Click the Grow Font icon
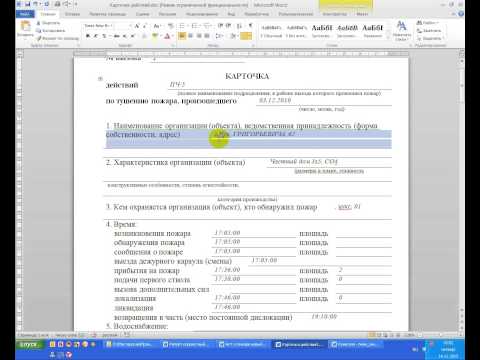The image size is (480, 360). [x=137, y=26]
